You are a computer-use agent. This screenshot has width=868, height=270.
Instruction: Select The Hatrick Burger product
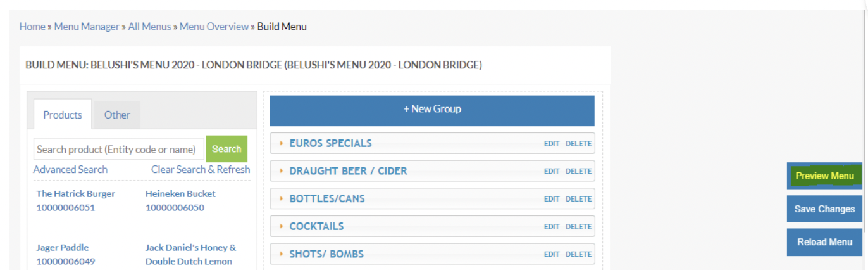tap(76, 194)
